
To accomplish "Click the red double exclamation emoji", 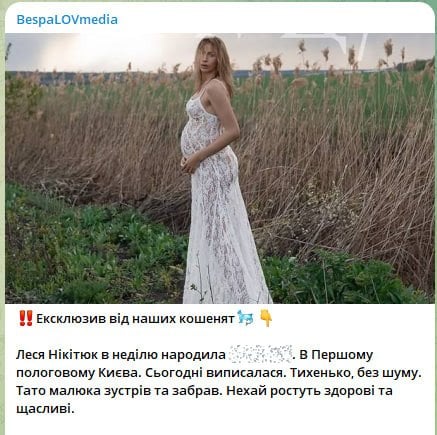I will click(x=26, y=319).
